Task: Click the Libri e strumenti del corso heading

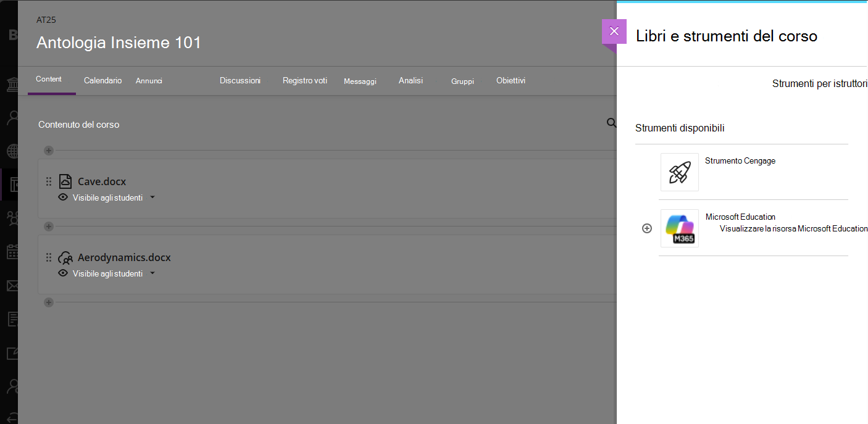Action: click(x=727, y=36)
